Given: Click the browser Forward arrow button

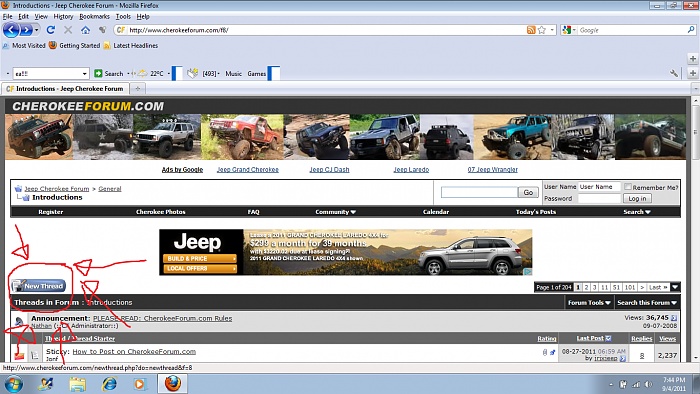Looking at the screenshot, I should (x=26, y=30).
